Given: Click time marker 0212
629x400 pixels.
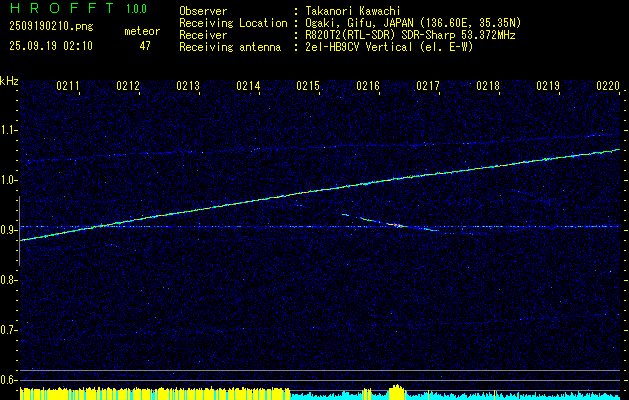Looking at the screenshot, I should point(128,86).
